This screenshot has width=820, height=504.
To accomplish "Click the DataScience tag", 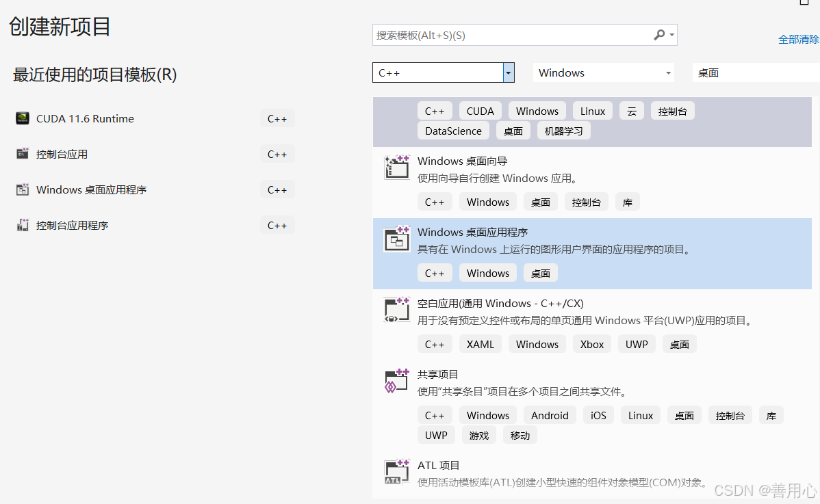I will point(453,131).
